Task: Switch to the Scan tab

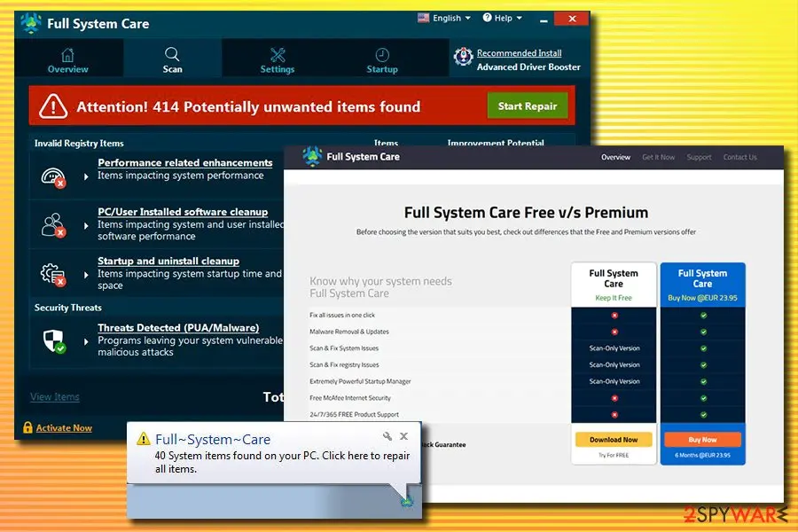Action: (172, 60)
